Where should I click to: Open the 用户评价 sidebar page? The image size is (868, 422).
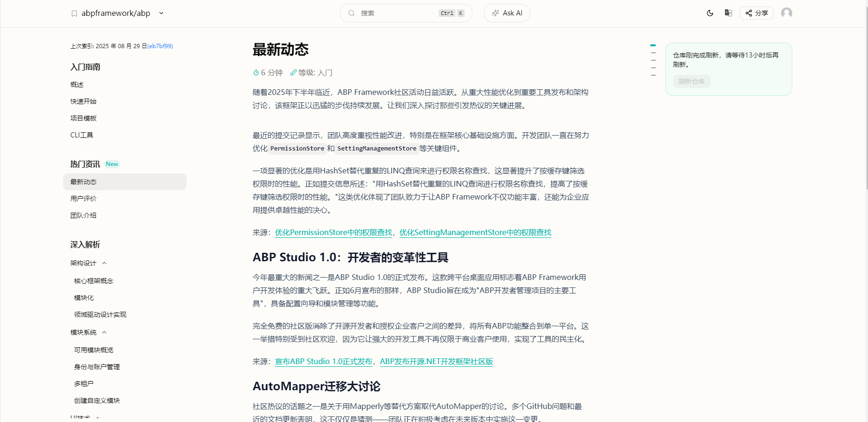point(84,199)
